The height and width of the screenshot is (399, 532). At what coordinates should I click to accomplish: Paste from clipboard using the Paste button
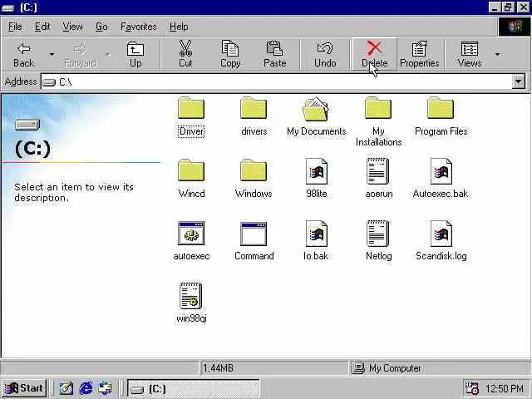click(275, 54)
